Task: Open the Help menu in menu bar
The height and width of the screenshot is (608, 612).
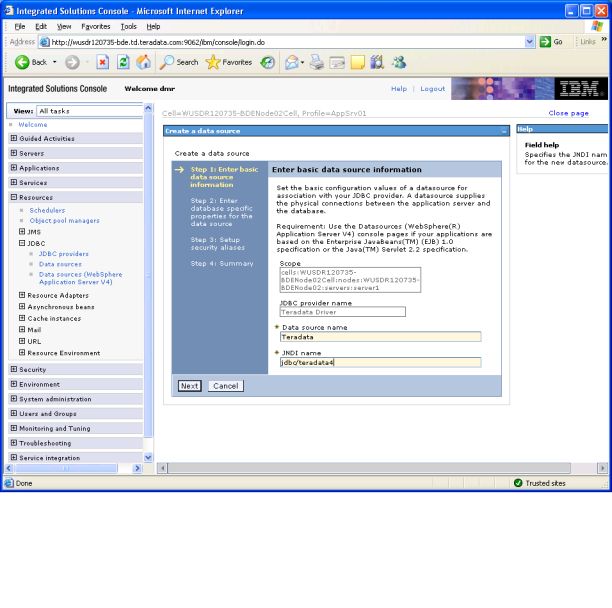Action: pyautogui.click(x=153, y=27)
